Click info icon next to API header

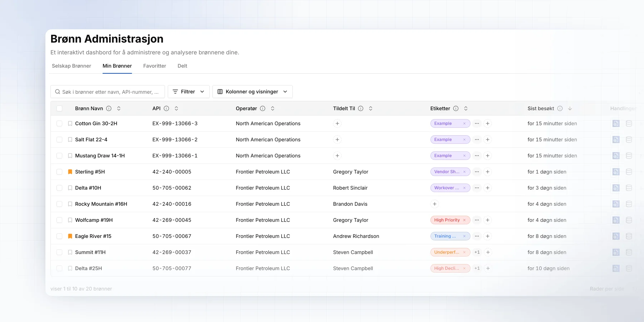coord(166,108)
